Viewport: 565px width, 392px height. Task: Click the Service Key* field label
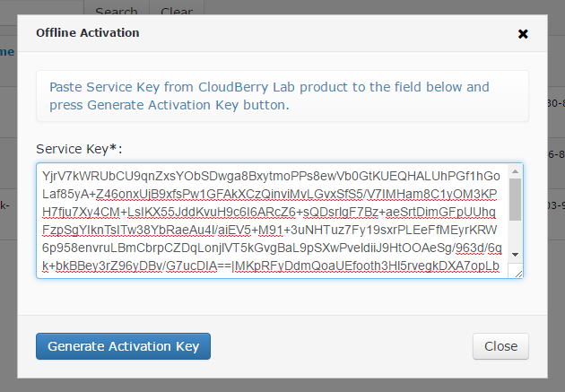(x=79, y=149)
